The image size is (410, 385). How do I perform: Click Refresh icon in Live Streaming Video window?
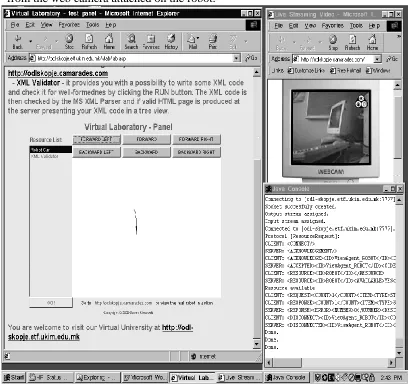click(352, 43)
